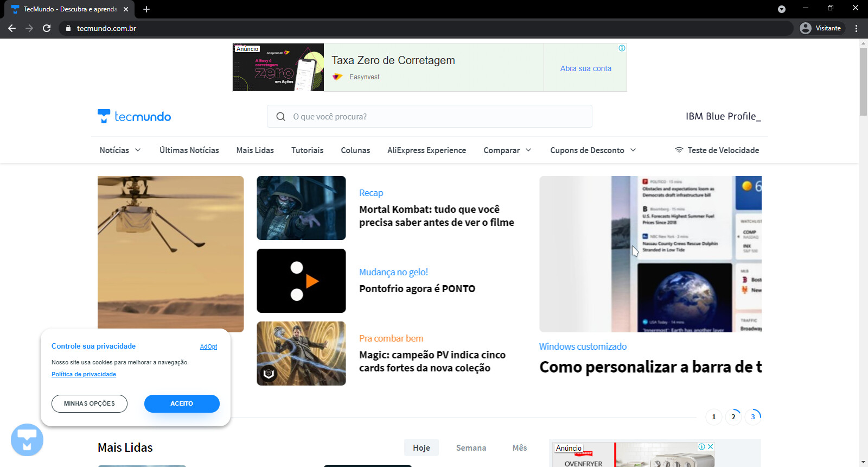
Task: Click the scrollbar down arrow
Action: point(863,462)
